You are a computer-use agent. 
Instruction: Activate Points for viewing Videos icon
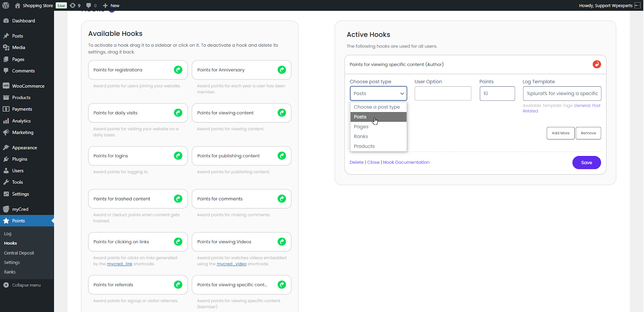[282, 242]
